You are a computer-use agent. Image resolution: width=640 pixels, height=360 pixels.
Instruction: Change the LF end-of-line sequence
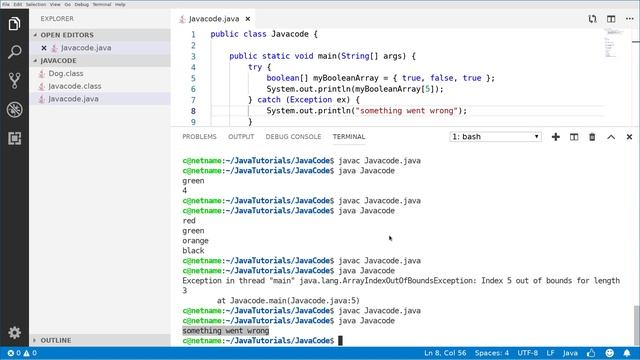click(550, 353)
